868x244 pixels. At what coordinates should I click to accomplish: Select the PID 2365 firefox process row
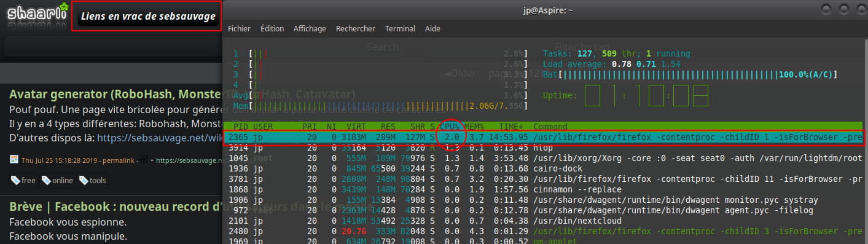[544, 137]
